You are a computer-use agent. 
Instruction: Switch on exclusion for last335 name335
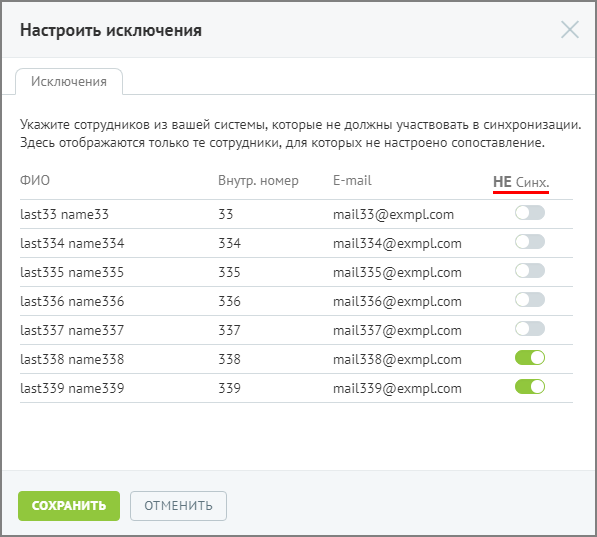[x=530, y=271]
